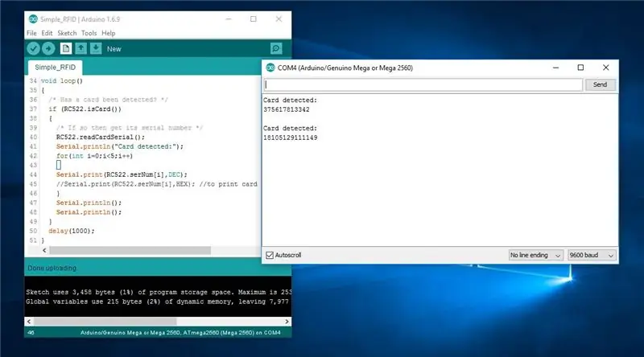
Task: Open the Help menu
Action: coord(109,33)
